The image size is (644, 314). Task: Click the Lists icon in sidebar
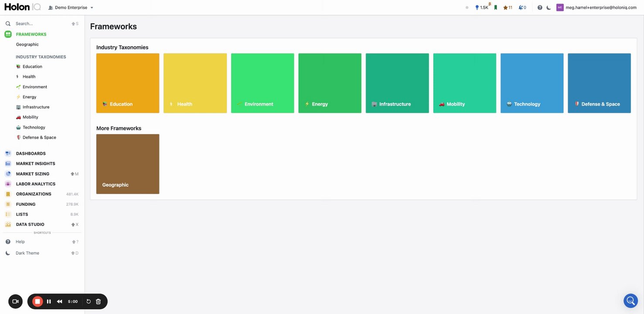tap(8, 214)
